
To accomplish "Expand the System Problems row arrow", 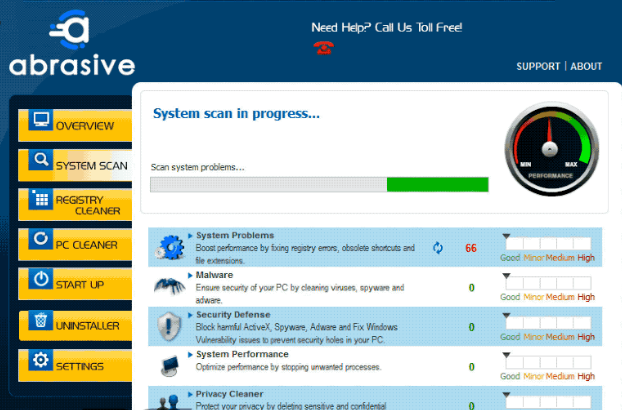I will 190,236.
